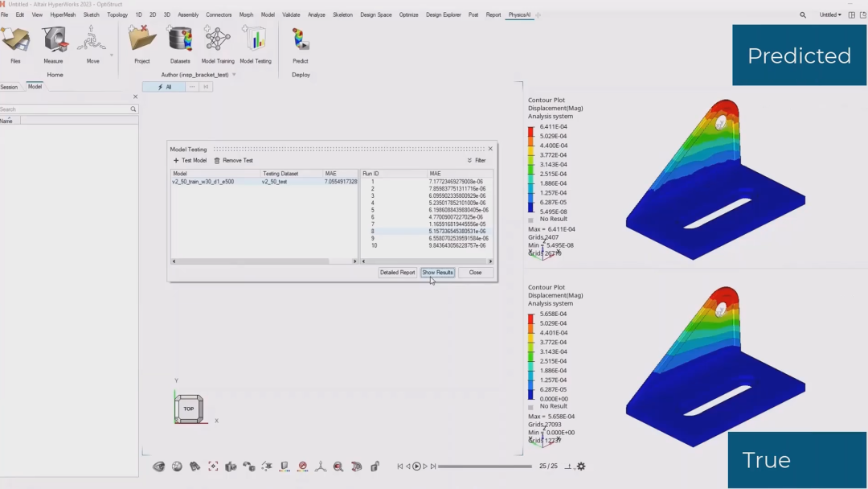The image size is (868, 489).
Task: Select Run ID 8 row
Action: [x=426, y=232]
